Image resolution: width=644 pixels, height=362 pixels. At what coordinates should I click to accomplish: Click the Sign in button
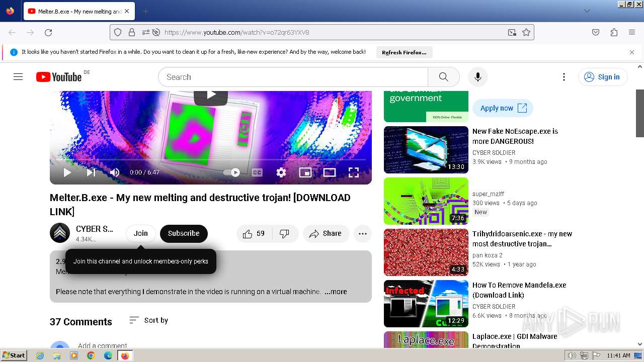[x=602, y=77]
